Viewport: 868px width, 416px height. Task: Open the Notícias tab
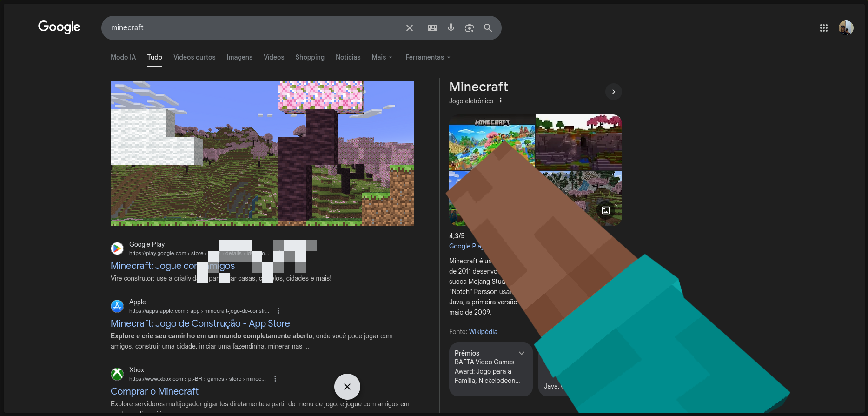348,57
